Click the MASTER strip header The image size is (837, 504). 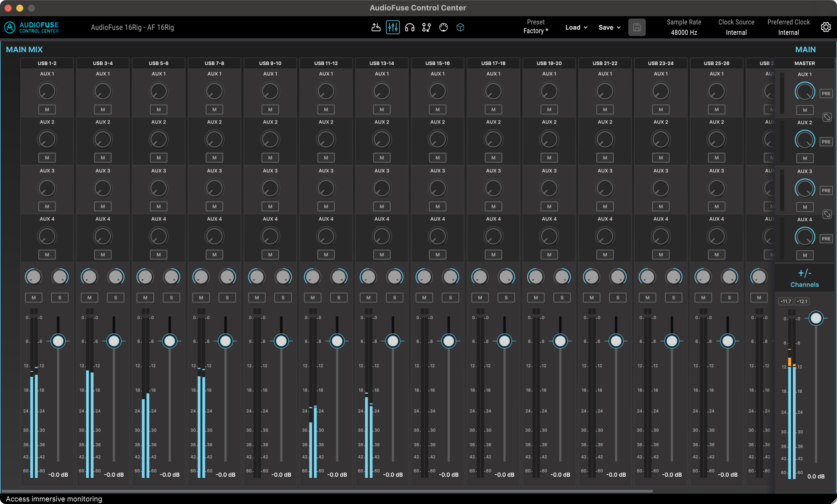[805, 63]
